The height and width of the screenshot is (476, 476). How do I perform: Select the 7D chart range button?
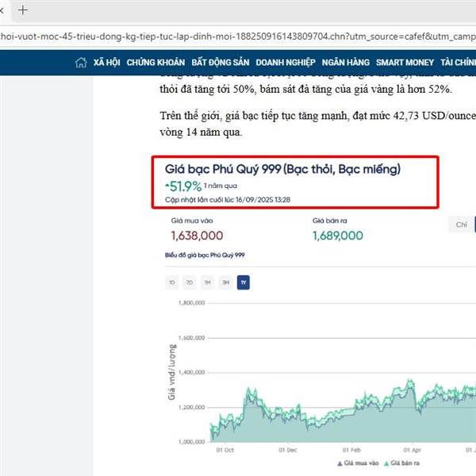[190, 282]
